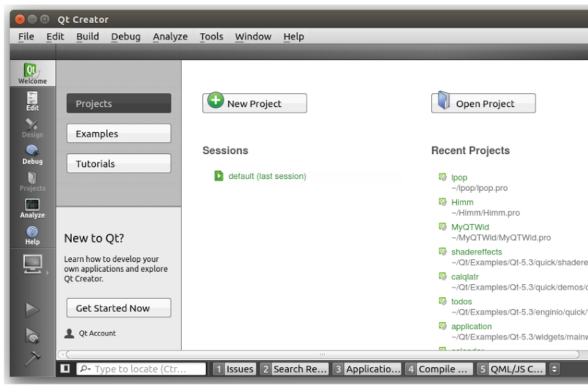Open the 3 Application Output pane

point(367,369)
